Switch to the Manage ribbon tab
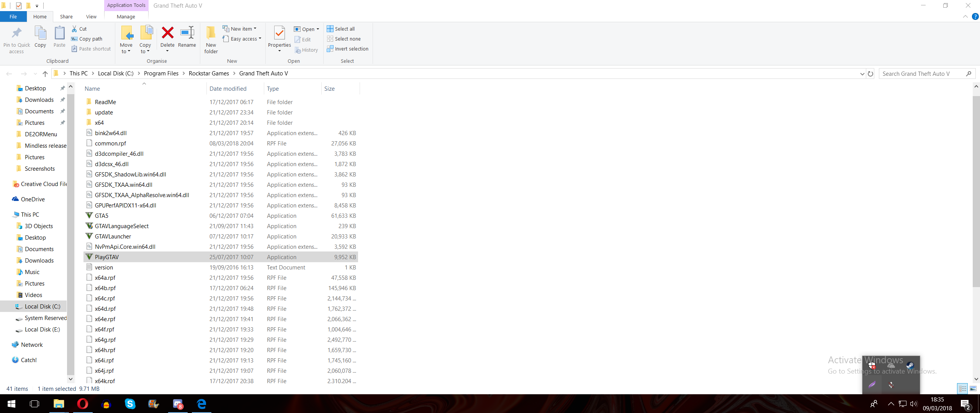 click(126, 16)
